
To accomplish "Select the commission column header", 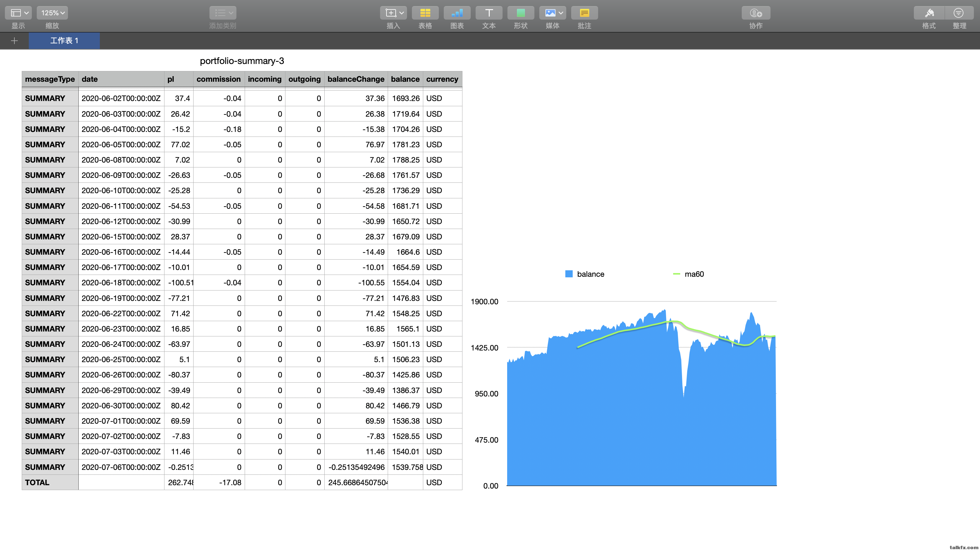I will tap(219, 79).
